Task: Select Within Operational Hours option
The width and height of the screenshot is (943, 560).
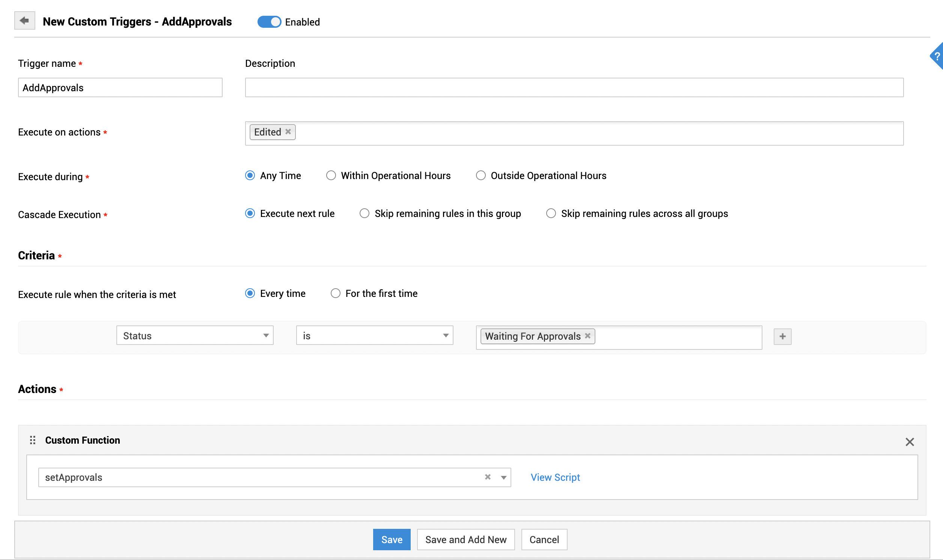Action: point(331,176)
